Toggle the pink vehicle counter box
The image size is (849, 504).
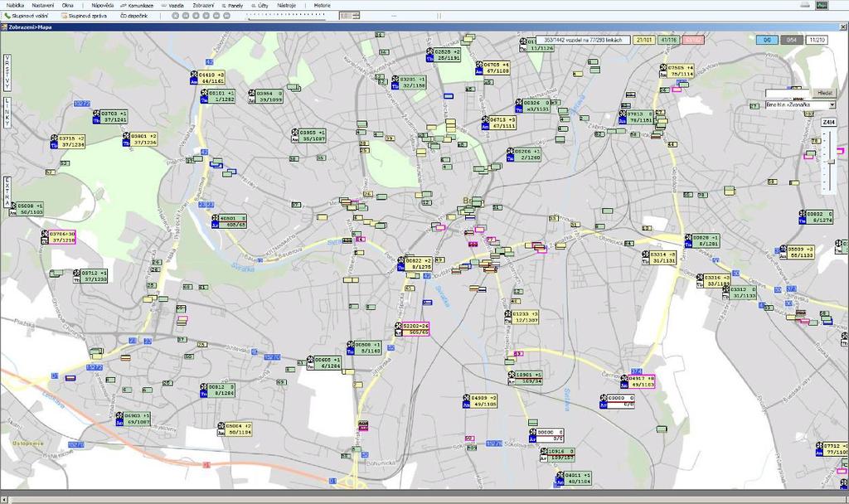[693, 40]
